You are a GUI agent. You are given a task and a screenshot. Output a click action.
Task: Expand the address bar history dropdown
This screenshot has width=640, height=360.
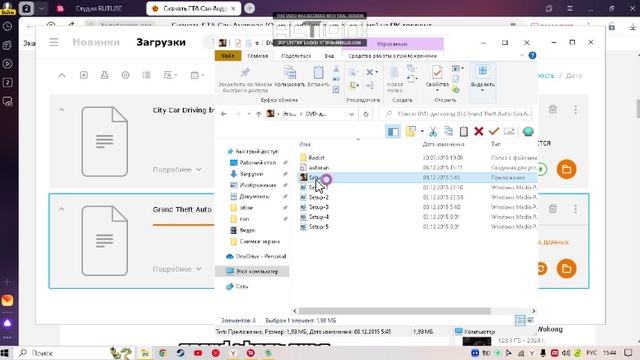click(351, 114)
